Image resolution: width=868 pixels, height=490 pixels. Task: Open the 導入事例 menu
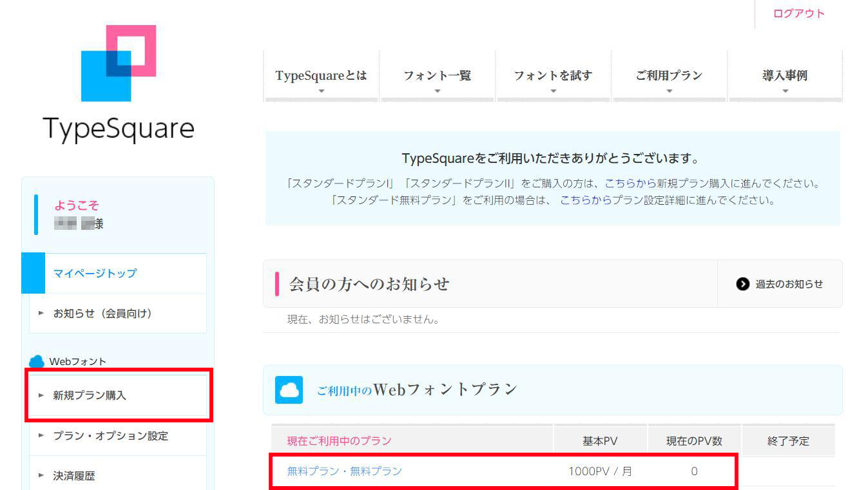(x=785, y=75)
